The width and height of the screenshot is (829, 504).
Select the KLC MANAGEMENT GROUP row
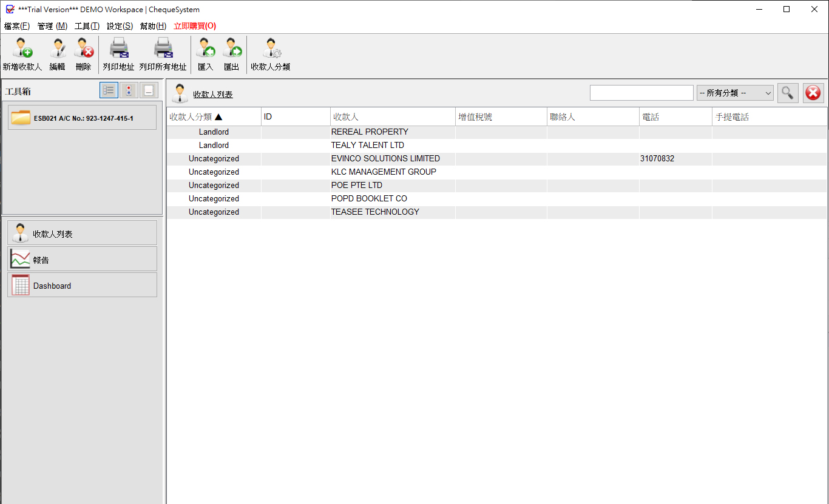tap(497, 172)
